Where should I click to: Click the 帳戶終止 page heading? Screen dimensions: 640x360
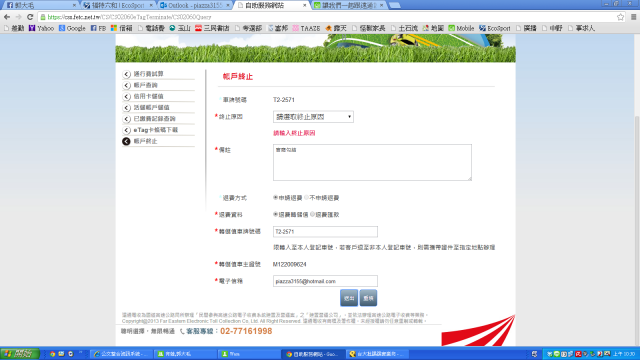(x=238, y=77)
